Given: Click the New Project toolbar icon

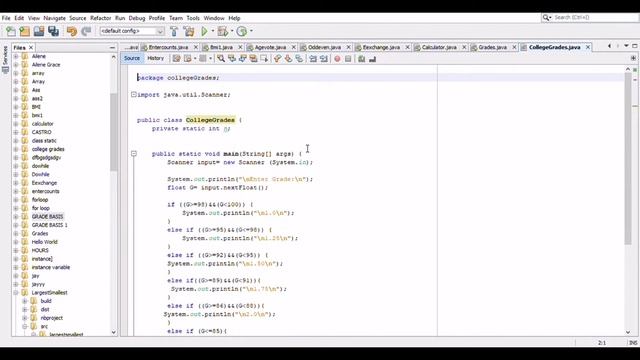Looking at the screenshot, I should coord(24,31).
